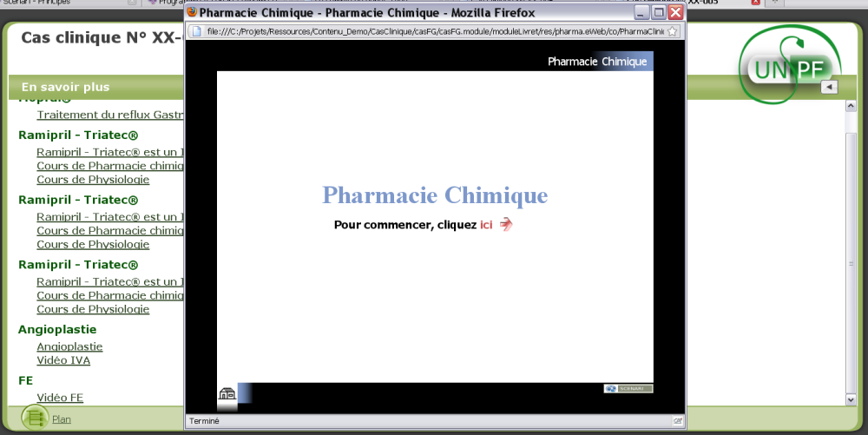Click the 'ici' link to start

[486, 225]
